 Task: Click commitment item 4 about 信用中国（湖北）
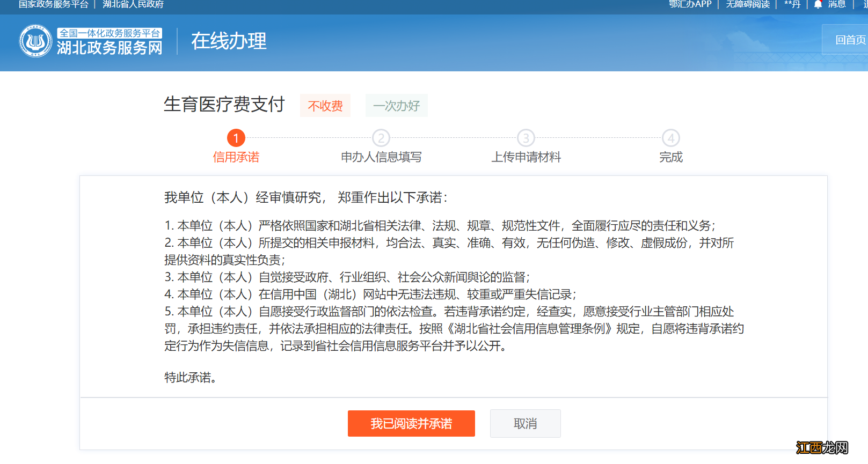point(370,294)
